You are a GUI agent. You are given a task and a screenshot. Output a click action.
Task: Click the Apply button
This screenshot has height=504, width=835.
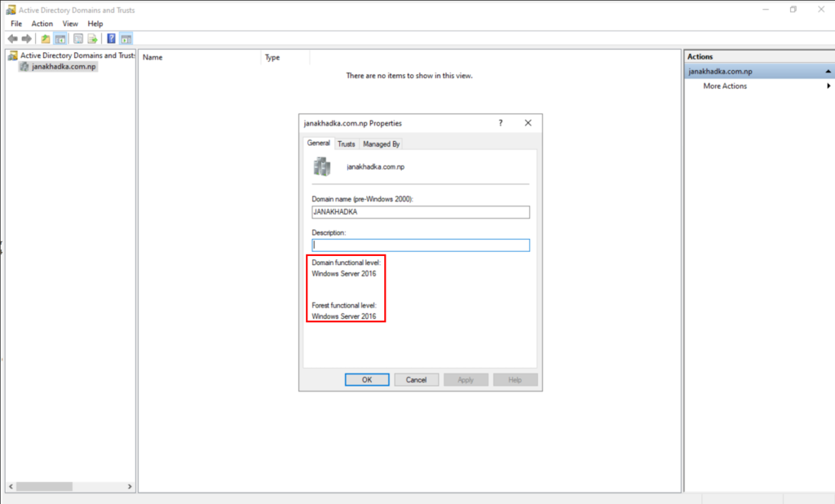click(466, 380)
